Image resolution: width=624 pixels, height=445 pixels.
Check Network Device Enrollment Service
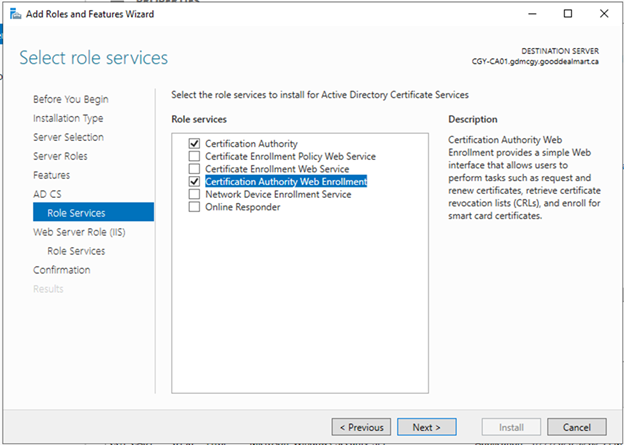(x=194, y=195)
